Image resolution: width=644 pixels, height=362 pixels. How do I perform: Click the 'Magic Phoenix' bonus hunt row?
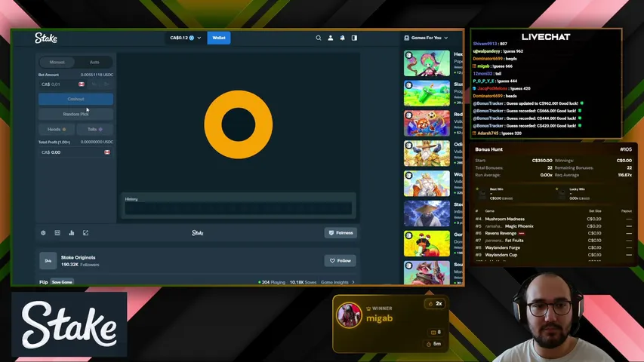(553, 226)
